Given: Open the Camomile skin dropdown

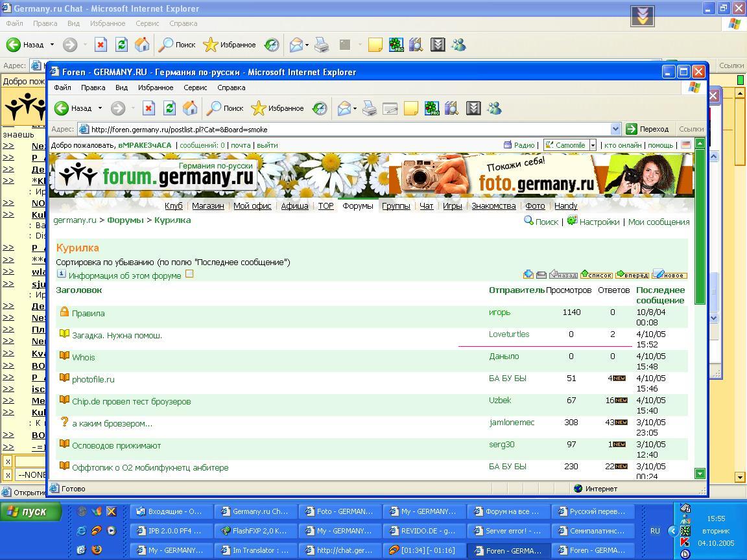Looking at the screenshot, I should point(592,145).
